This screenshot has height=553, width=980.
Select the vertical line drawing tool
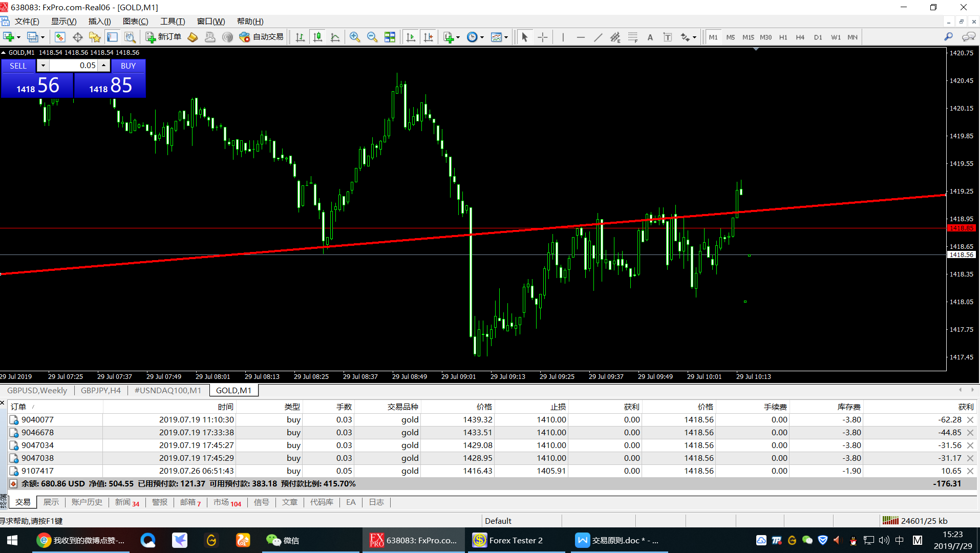[563, 37]
